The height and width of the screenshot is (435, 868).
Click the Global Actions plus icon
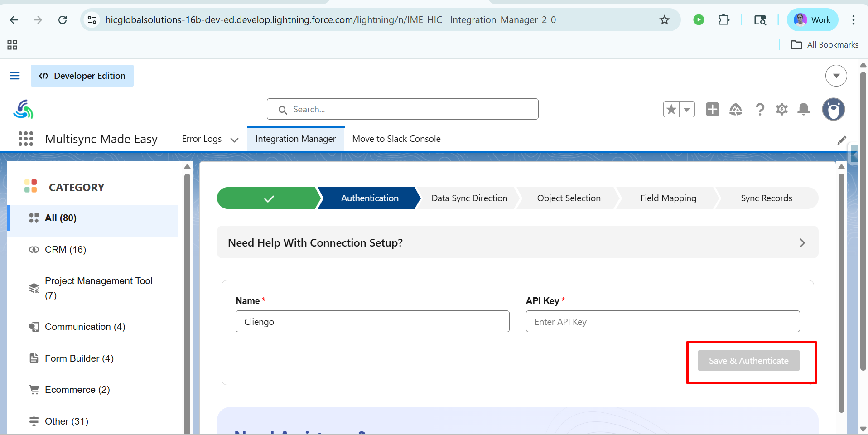712,109
